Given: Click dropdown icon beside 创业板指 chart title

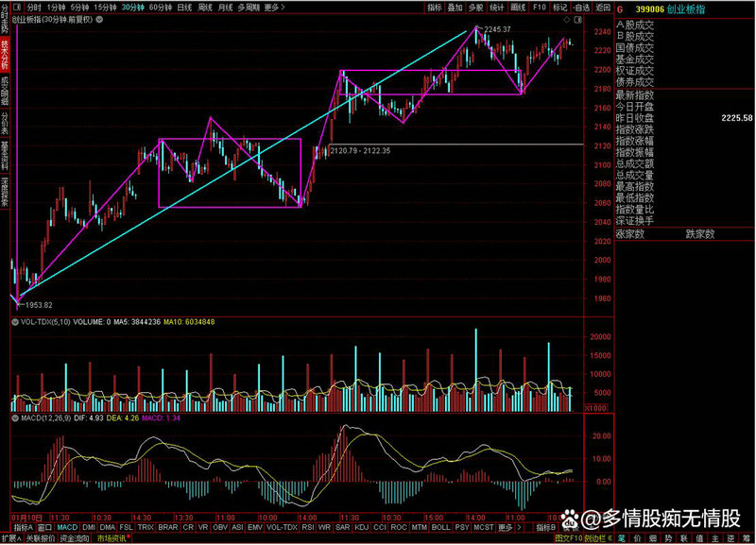Looking at the screenshot, I should (98, 19).
